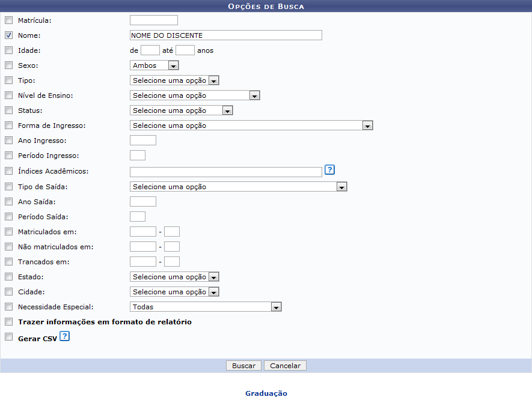
Task: Open the Estado dropdown
Action: [x=174, y=277]
